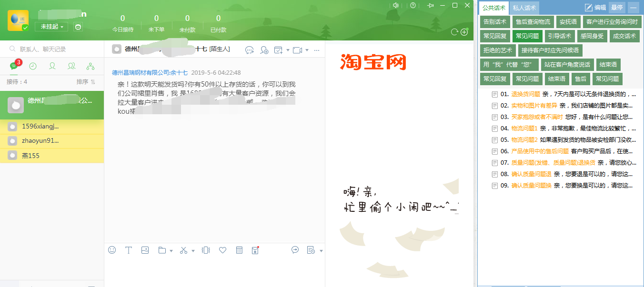Viewport: 644px width, 287px height.
Task: Open the chat with 燕155
Action: (x=52, y=156)
